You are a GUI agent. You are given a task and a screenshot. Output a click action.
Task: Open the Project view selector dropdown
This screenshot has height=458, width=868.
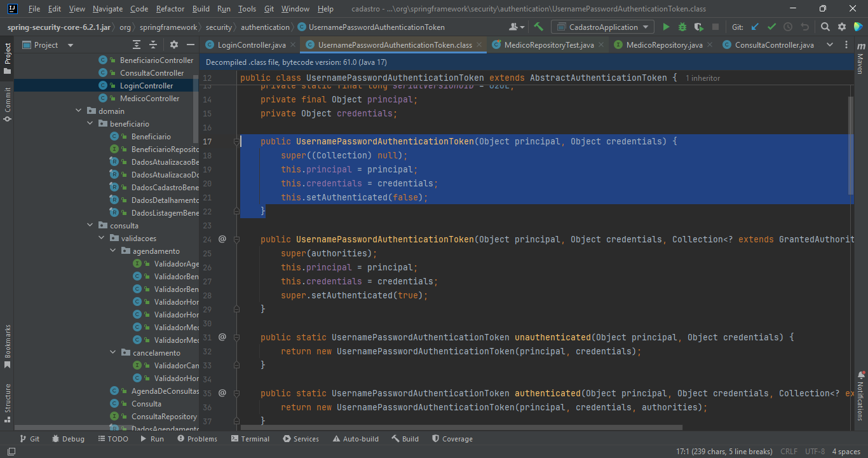point(48,45)
